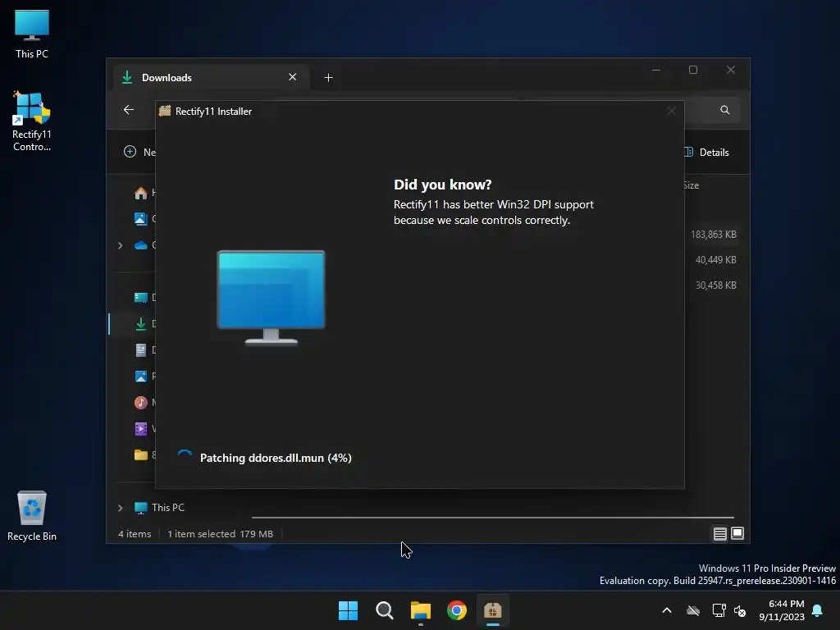
Task: Open the Recycle Bin desktop icon
Action: (32, 515)
